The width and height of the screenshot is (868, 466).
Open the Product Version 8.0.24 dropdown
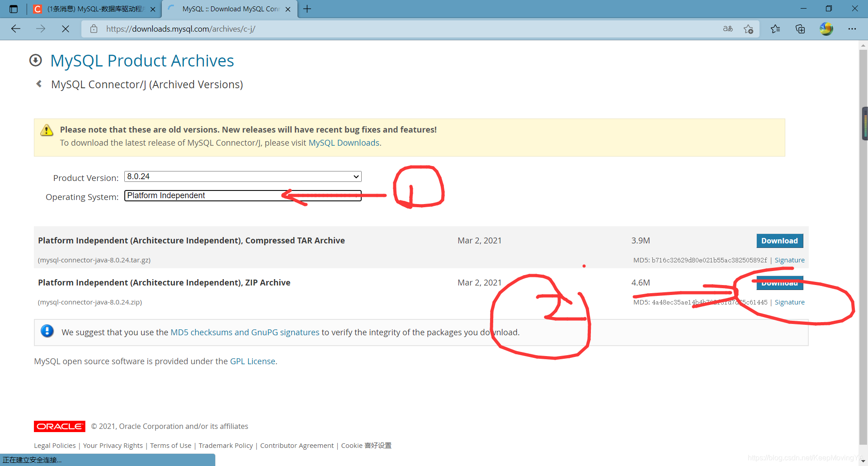point(243,176)
